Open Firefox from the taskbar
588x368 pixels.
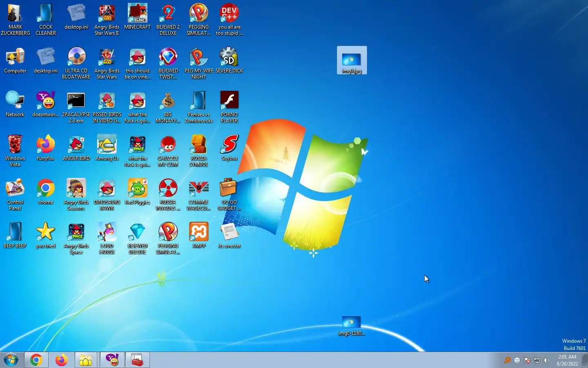click(61, 360)
